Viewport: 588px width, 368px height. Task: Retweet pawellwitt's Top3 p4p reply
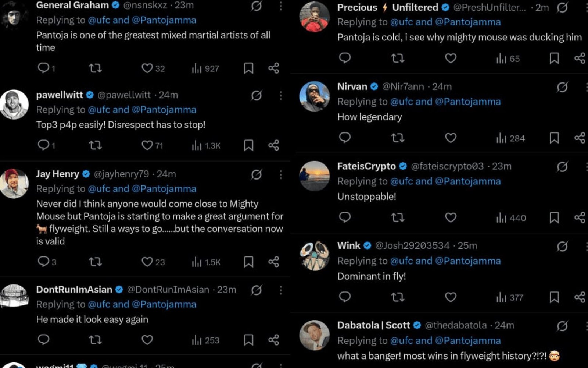pyautogui.click(x=95, y=145)
